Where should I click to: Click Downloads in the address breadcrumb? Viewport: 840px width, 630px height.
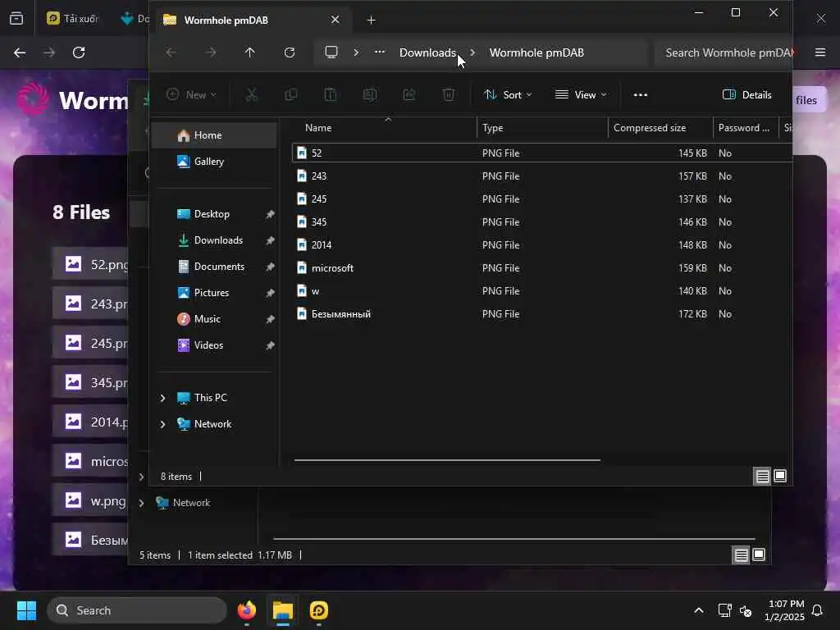(x=427, y=52)
